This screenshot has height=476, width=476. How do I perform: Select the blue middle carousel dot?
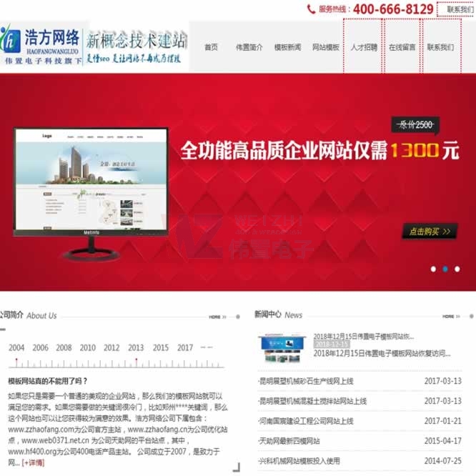[x=445, y=269]
